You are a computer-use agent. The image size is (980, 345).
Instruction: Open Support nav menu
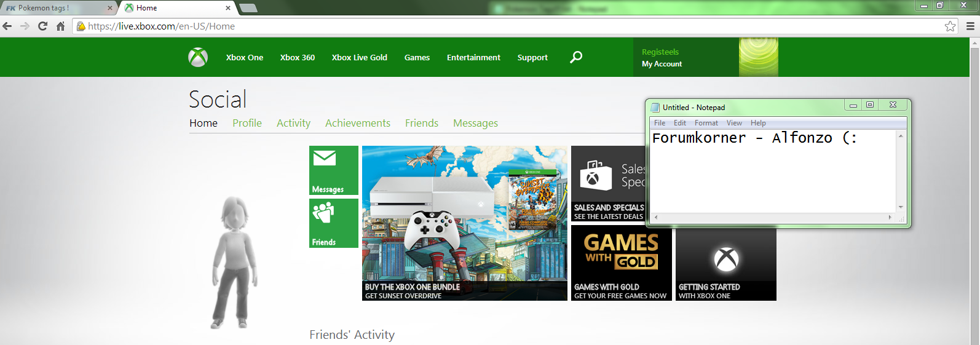coord(532,57)
